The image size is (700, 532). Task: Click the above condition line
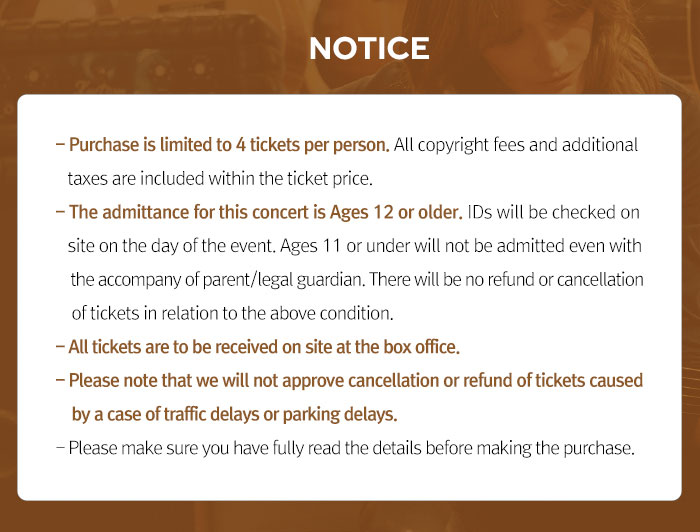pyautogui.click(x=231, y=313)
